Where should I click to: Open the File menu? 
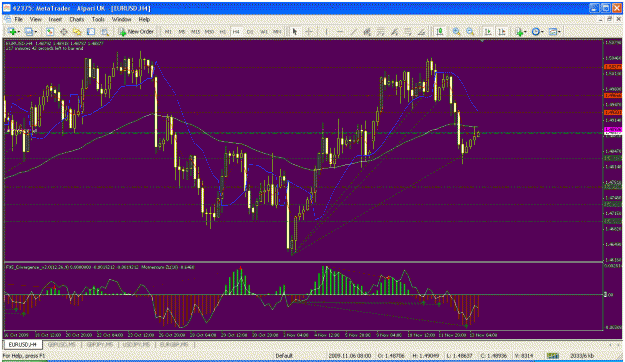pyautogui.click(x=19, y=19)
